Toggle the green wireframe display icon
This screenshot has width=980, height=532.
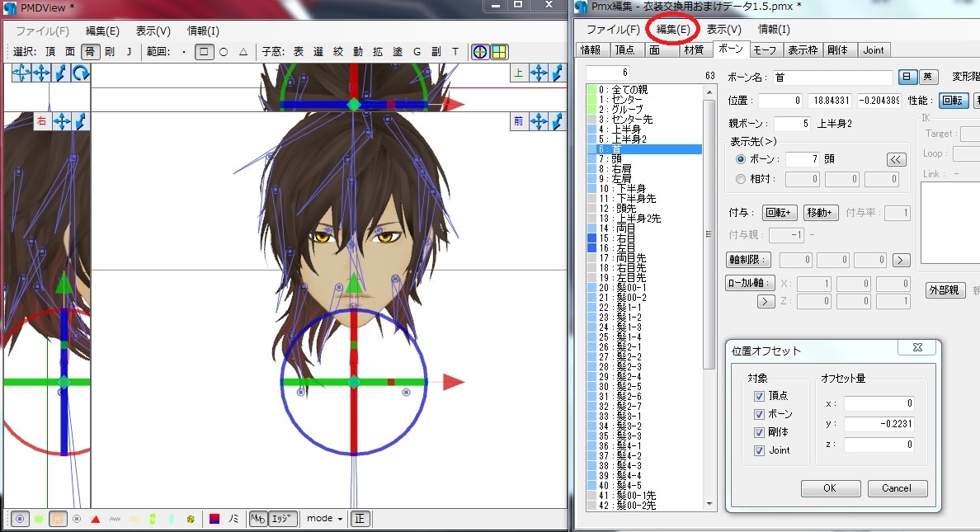coord(39,519)
